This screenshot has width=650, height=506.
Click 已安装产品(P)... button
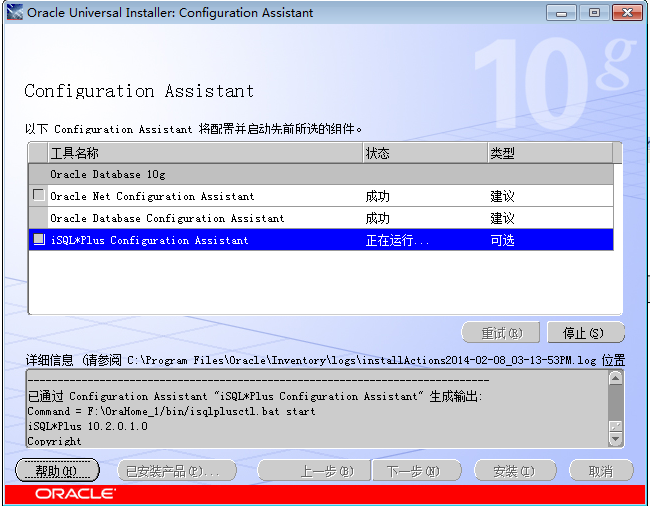point(177,470)
